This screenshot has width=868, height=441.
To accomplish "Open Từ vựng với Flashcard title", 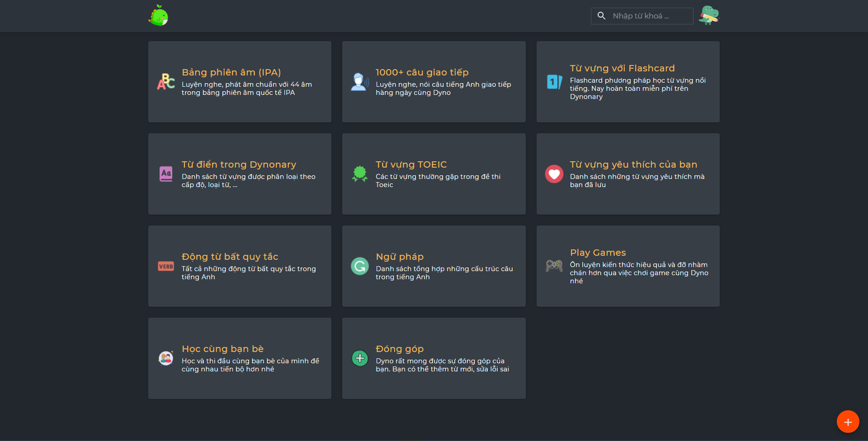I will click(622, 68).
